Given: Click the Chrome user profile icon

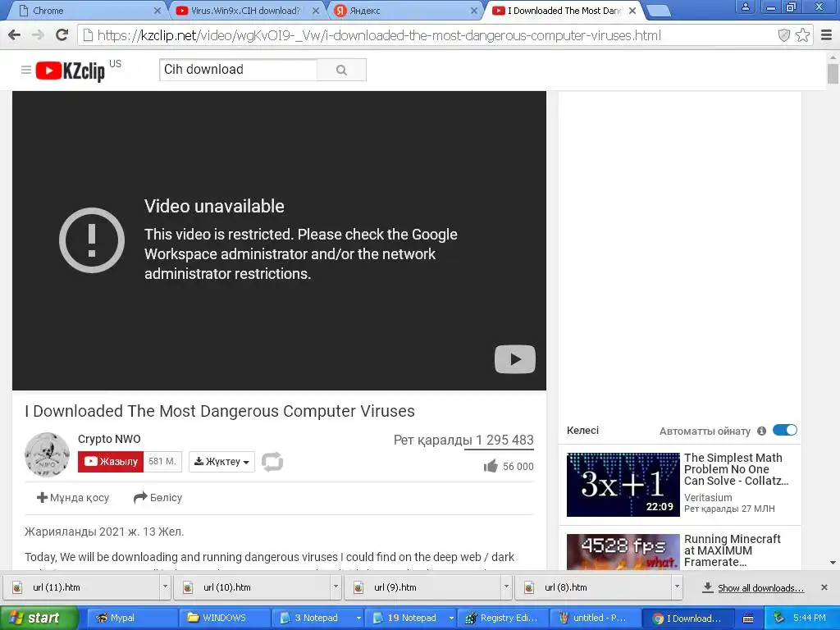Looking at the screenshot, I should (x=745, y=7).
